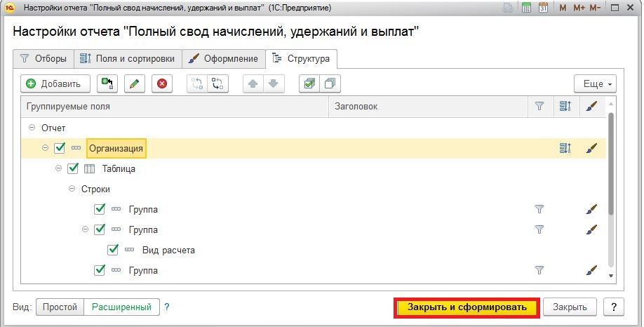Click the ? help button at bottom right
Screen dimensions: 644x327
coord(614,307)
